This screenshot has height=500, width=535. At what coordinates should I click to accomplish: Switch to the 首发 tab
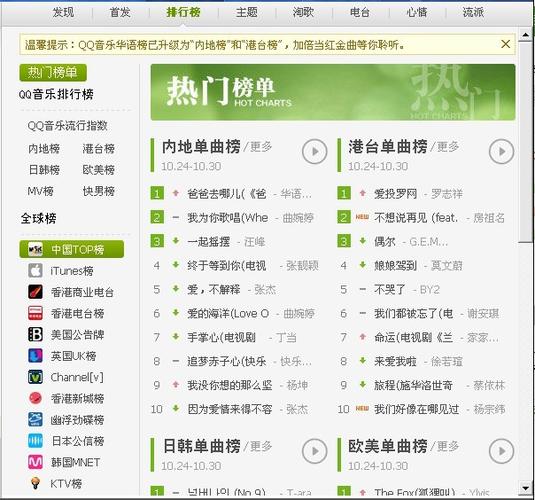(120, 13)
